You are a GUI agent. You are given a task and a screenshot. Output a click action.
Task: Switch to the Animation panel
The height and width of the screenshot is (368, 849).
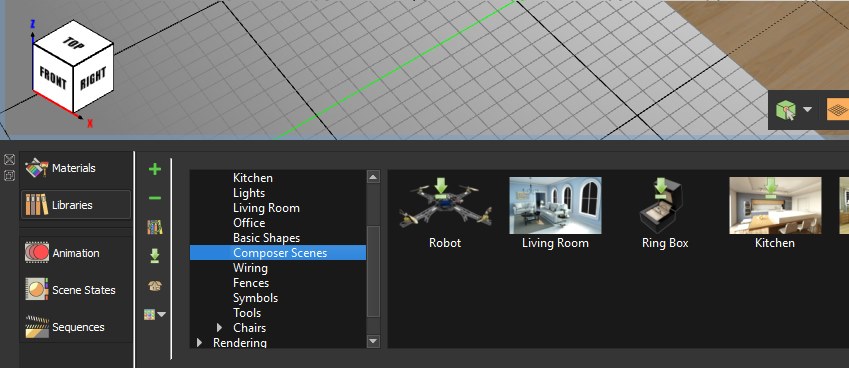(76, 253)
